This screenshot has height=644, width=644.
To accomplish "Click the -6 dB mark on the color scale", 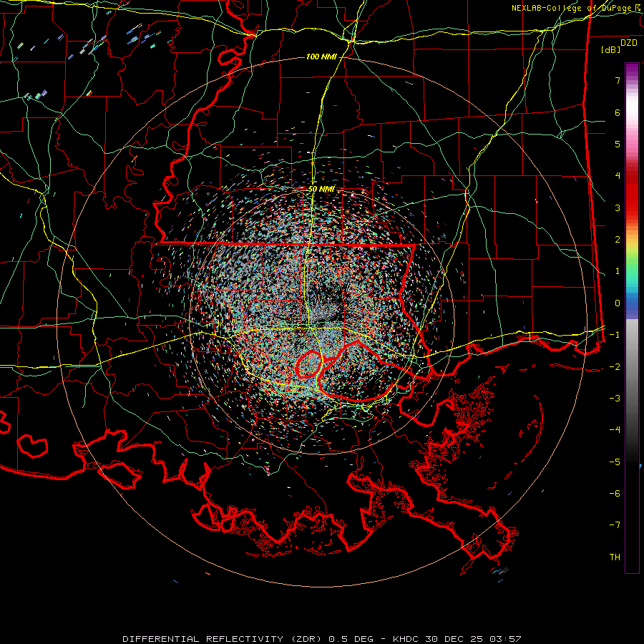I will [615, 494].
